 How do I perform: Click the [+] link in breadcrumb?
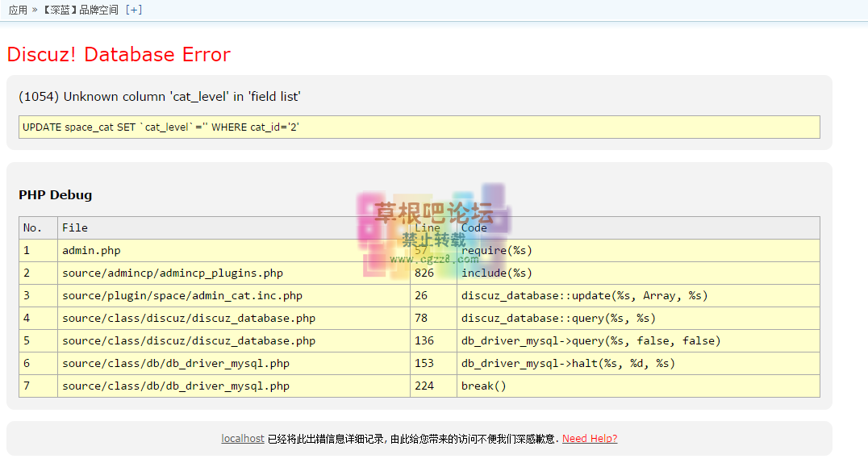tap(133, 10)
